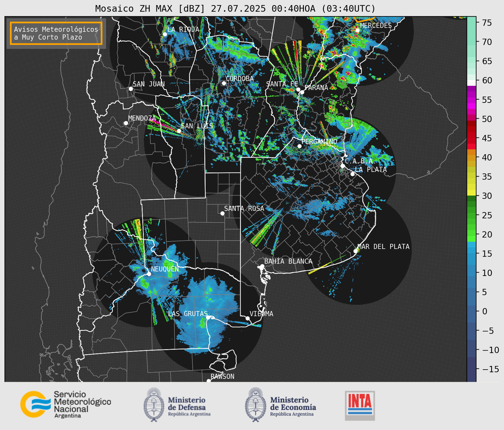The height and width of the screenshot is (430, 504).
Task: Click the Santa Fe city marker dot
Action: [x=298, y=89]
